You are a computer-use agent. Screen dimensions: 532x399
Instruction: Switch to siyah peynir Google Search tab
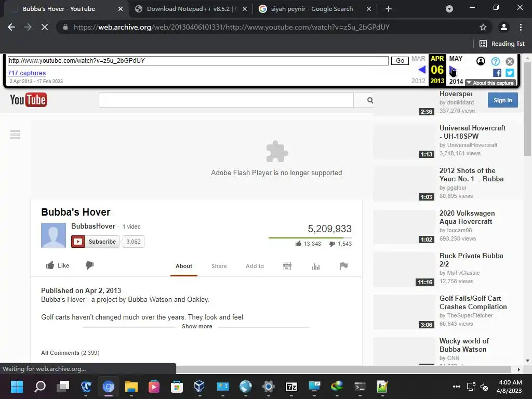pyautogui.click(x=312, y=9)
